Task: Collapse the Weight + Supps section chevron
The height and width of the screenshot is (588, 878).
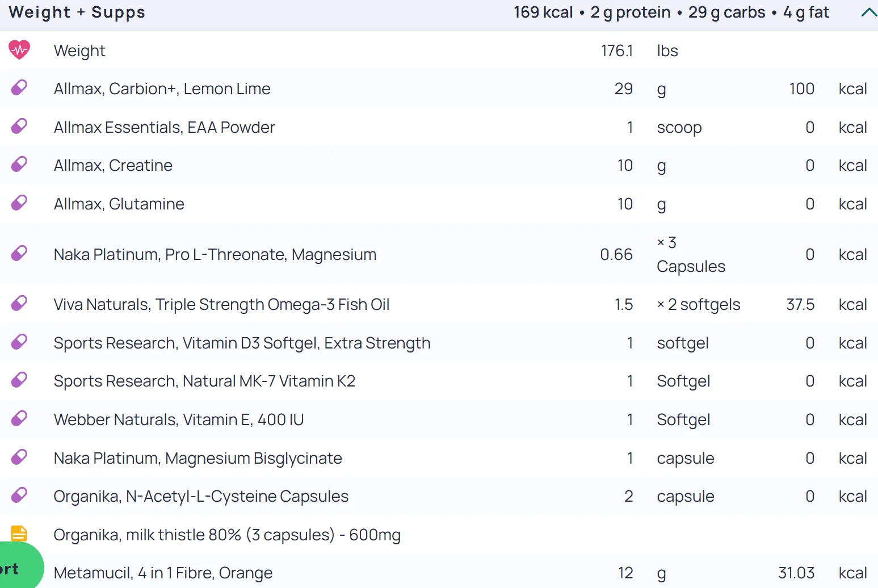Action: point(868,12)
